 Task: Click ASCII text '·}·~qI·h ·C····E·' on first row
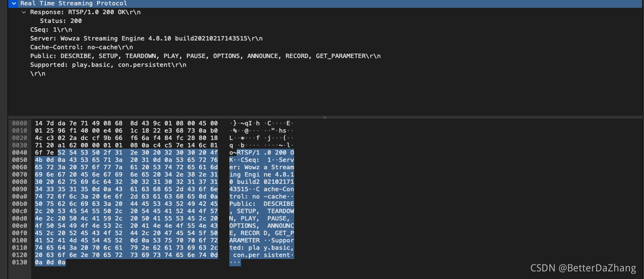click(x=262, y=123)
